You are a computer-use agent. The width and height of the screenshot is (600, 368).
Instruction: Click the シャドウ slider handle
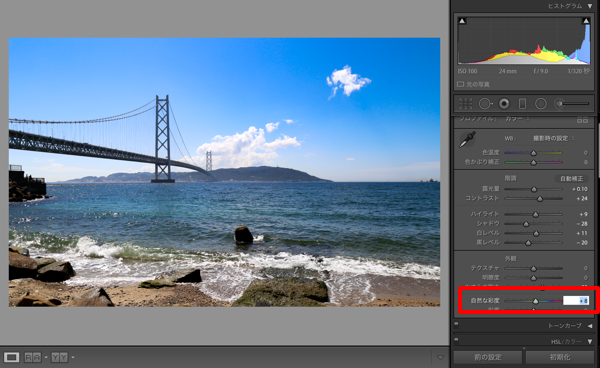coord(526,224)
